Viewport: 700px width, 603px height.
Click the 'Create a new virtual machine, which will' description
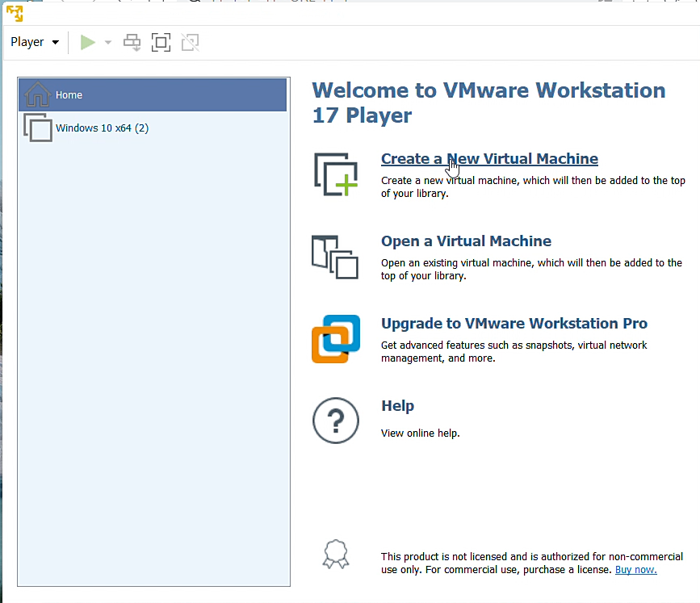533,187
